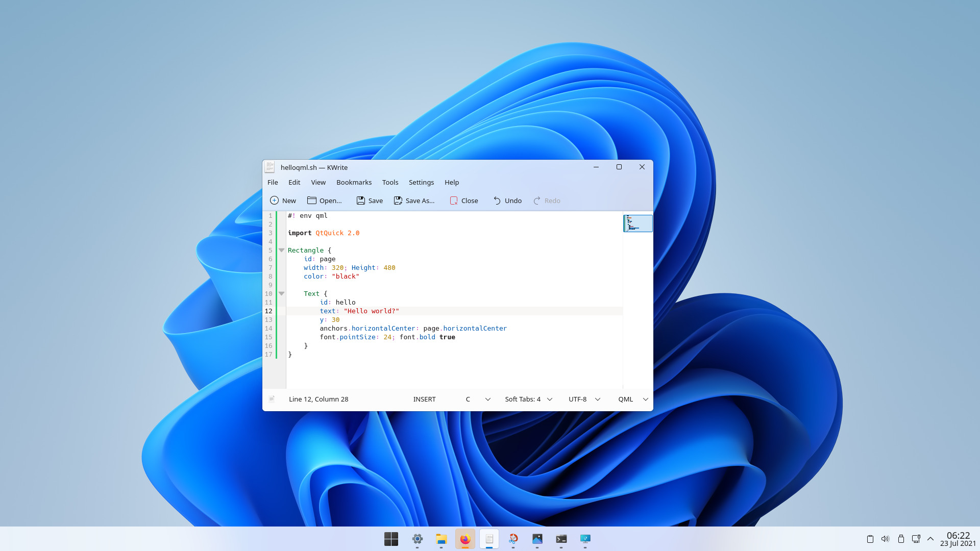Click the "black" color value

(x=346, y=276)
